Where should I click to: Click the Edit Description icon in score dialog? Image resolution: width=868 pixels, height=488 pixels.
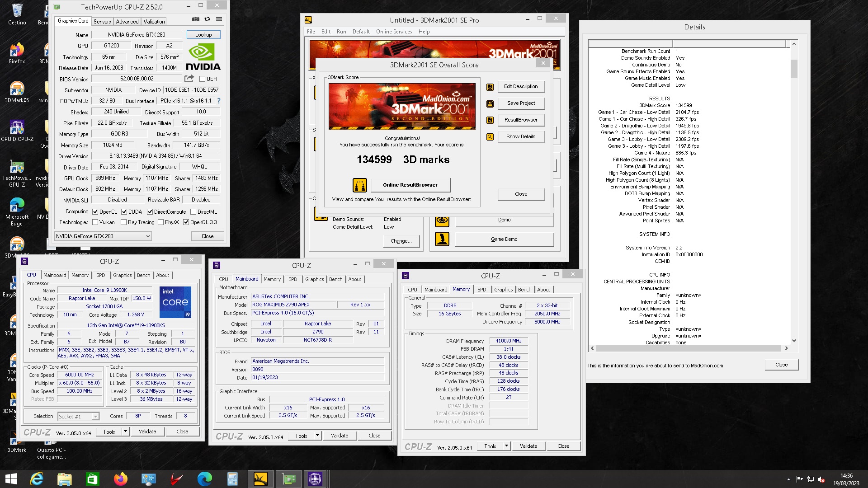(490, 87)
